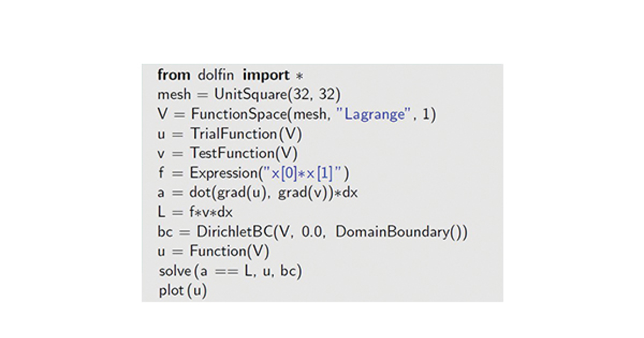The image size is (644, 338).
Task: Click the TestFunction(V) call
Action: tap(243, 153)
